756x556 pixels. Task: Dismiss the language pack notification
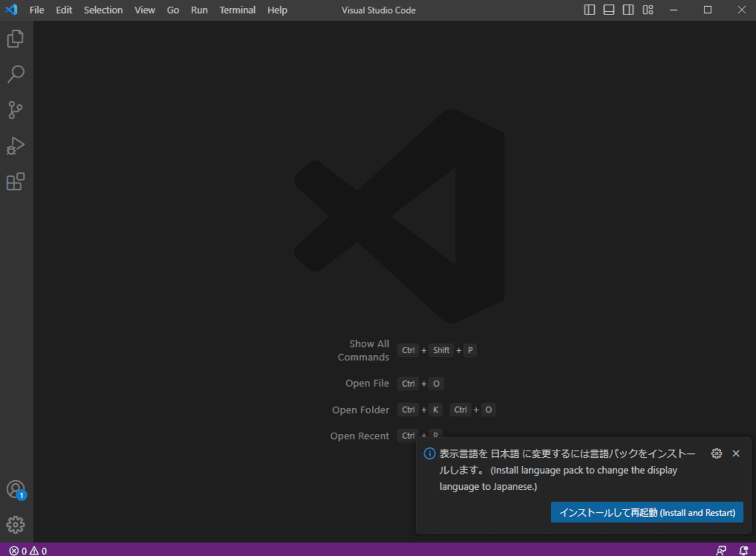pyautogui.click(x=736, y=453)
